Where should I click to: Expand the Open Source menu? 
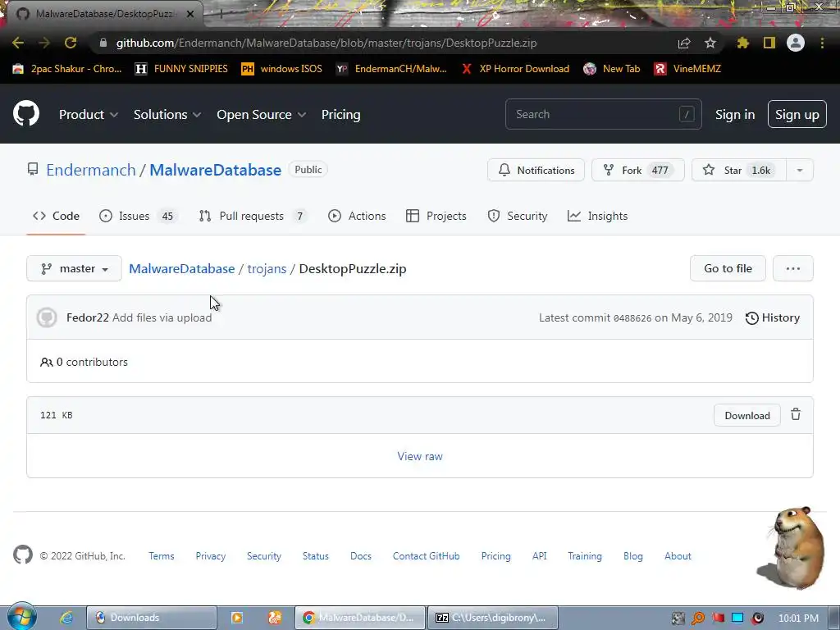(x=262, y=115)
